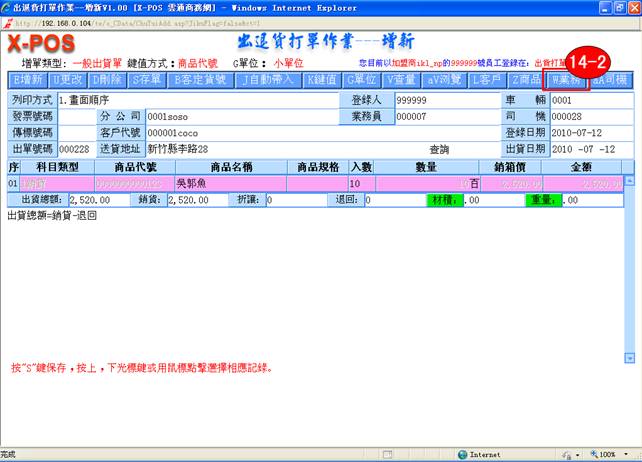Viewport: 642px width, 462px height.
Task: Click the 列印方式 print mode field
Action: click(200, 100)
